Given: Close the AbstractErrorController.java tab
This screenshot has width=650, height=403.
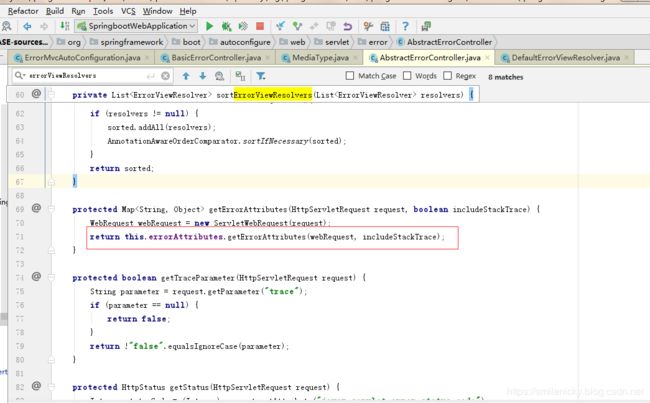Looking at the screenshot, I should click(x=488, y=58).
